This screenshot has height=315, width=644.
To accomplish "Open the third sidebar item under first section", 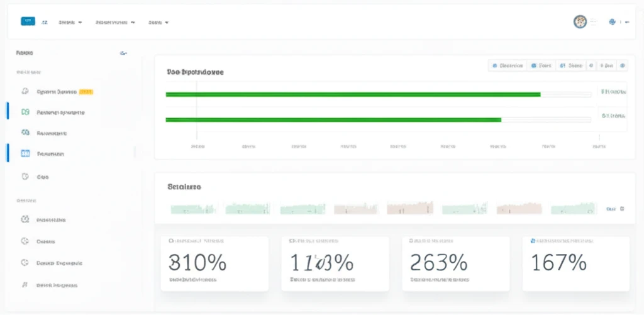I will coord(52,133).
